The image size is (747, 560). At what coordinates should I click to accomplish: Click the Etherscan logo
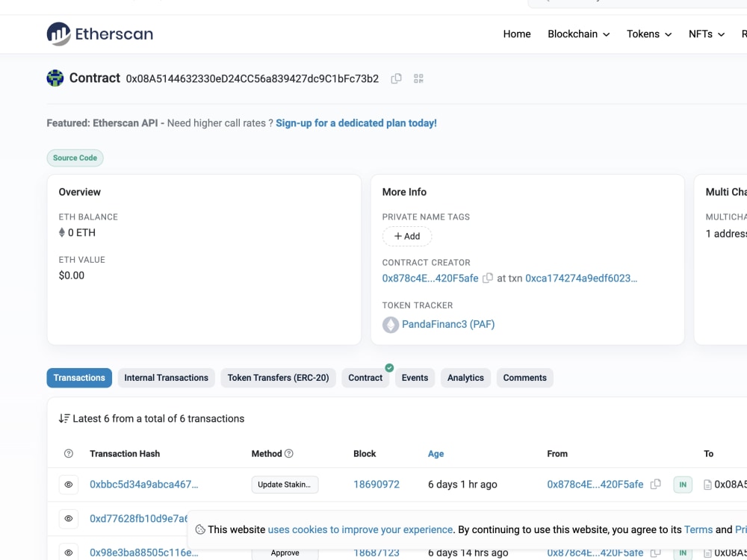click(x=99, y=34)
